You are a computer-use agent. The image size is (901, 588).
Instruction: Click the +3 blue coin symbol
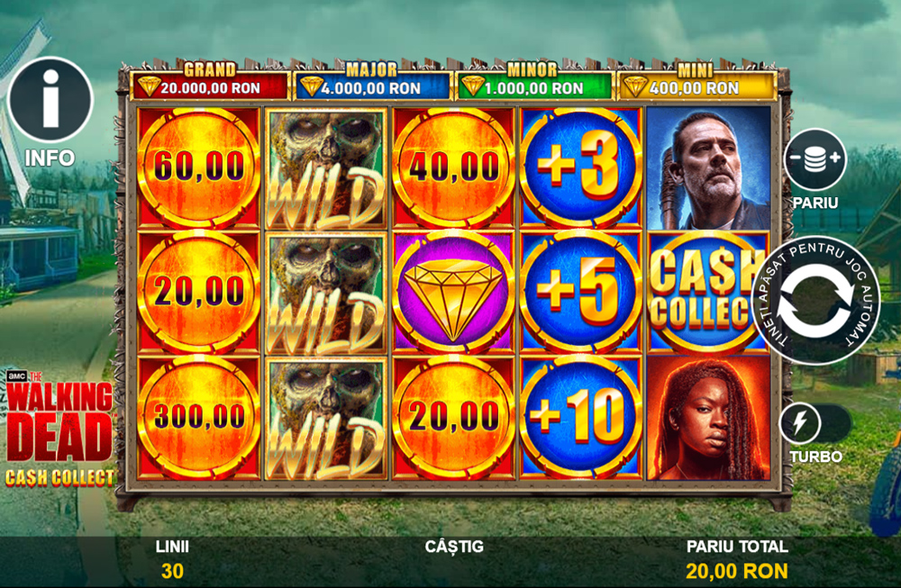point(580,167)
